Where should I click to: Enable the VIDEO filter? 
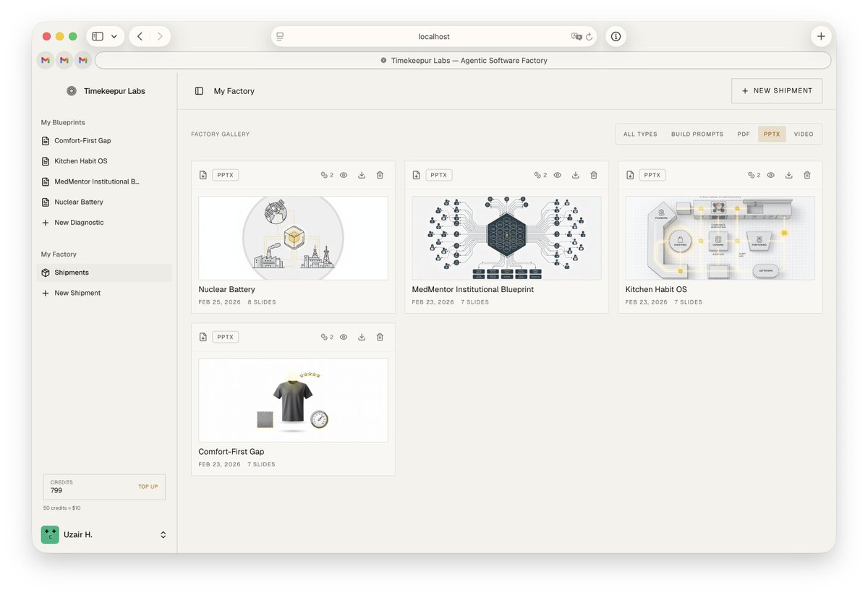click(x=803, y=134)
